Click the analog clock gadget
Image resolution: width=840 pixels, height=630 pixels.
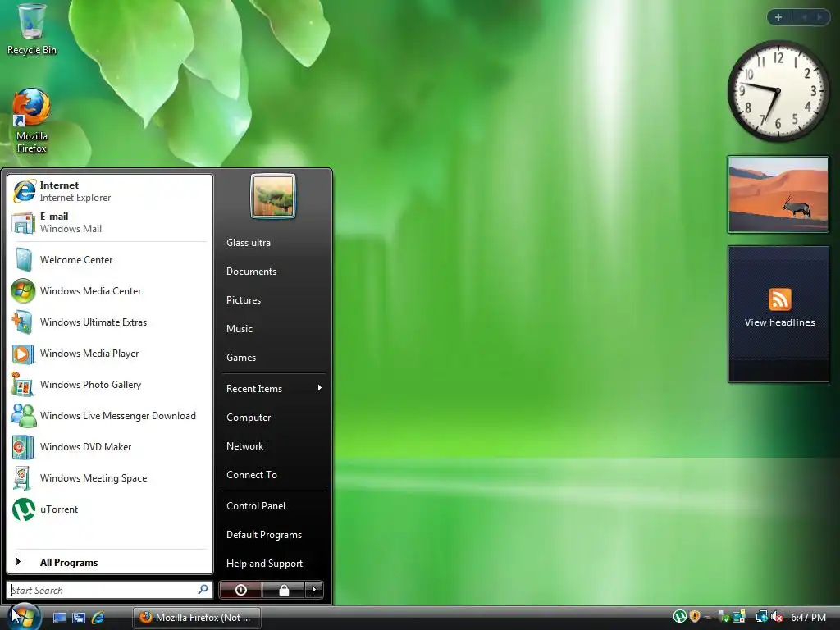(778, 91)
